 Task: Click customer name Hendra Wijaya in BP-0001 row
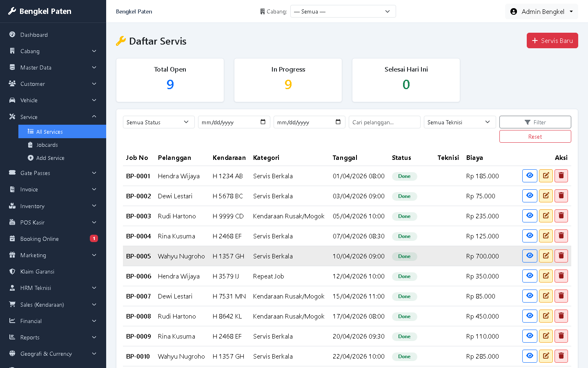(179, 176)
